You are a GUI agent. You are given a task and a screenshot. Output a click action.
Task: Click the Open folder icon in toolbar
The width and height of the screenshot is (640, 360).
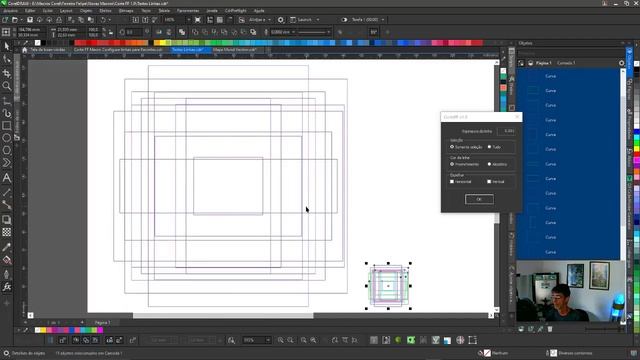click(15, 20)
